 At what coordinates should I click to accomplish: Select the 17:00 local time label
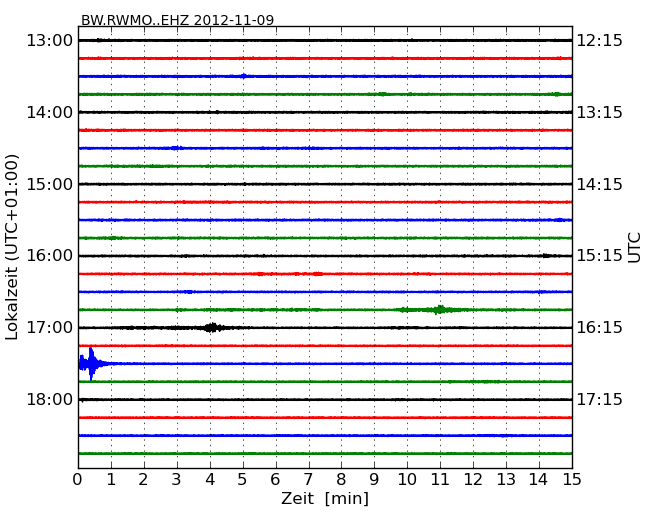point(50,328)
